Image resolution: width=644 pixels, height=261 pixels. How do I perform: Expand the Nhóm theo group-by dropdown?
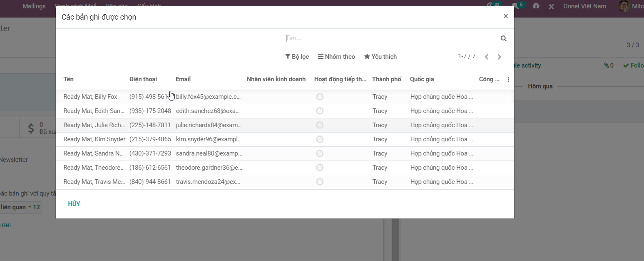(x=336, y=57)
